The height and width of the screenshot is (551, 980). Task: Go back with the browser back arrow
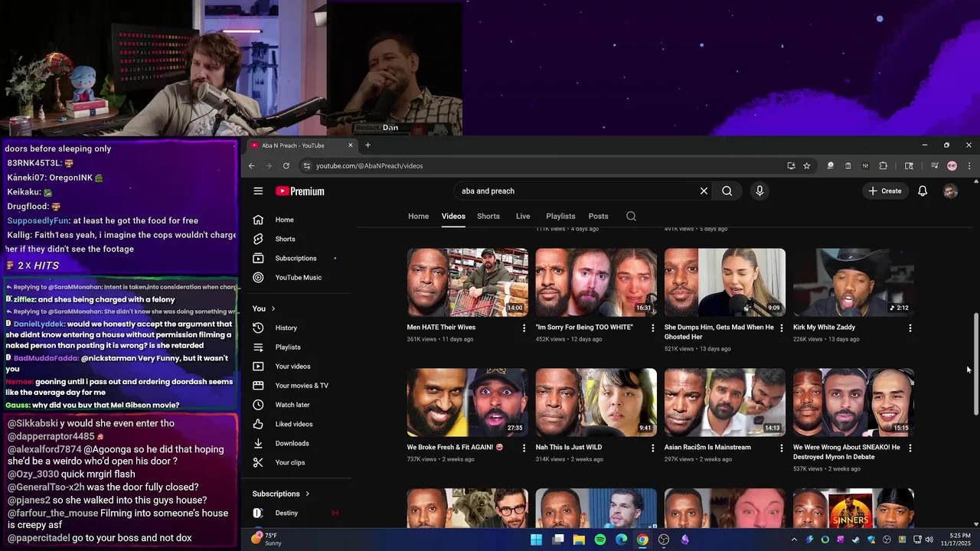[251, 166]
